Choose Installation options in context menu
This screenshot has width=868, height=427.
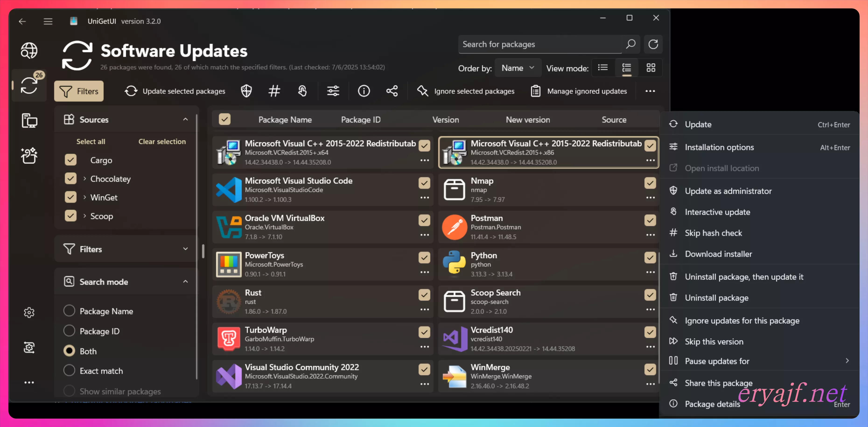[759, 147]
